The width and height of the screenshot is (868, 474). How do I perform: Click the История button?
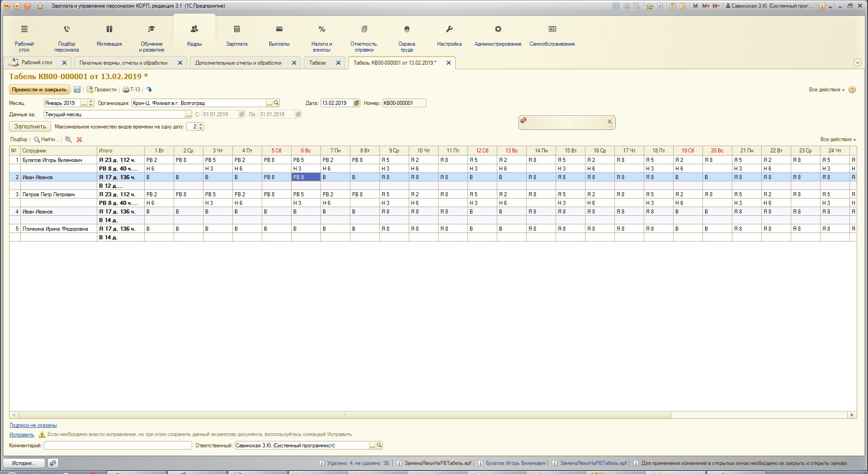point(24,463)
